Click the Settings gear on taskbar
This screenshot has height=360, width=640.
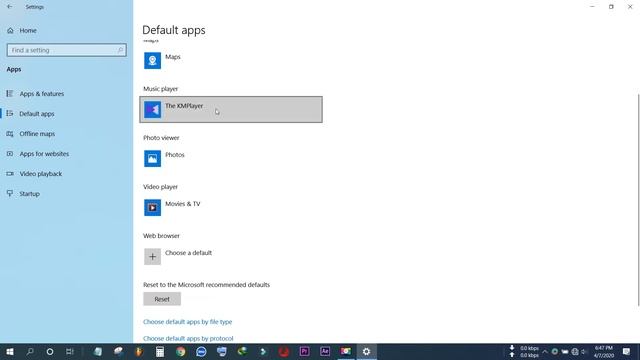(366, 352)
